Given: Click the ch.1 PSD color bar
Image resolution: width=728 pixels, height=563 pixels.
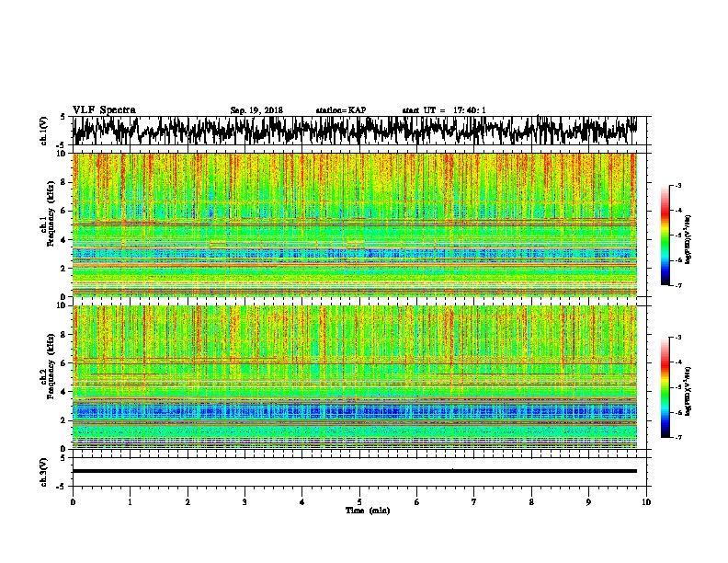Looking at the screenshot, I should (x=665, y=236).
